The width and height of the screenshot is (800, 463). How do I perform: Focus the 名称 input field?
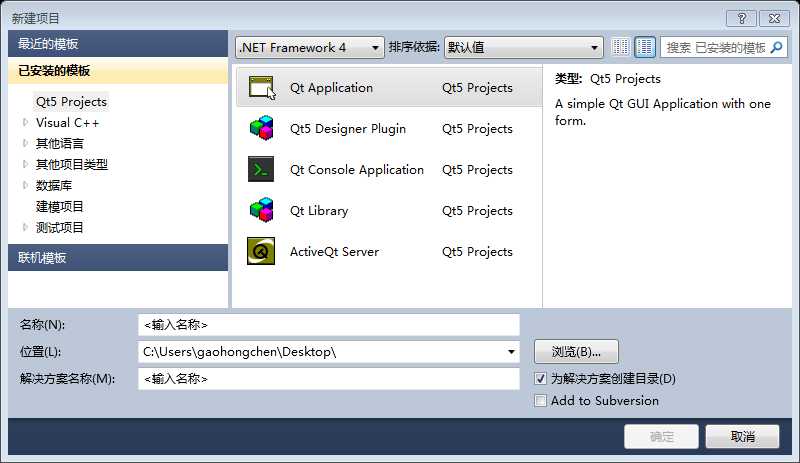pyautogui.click(x=329, y=325)
